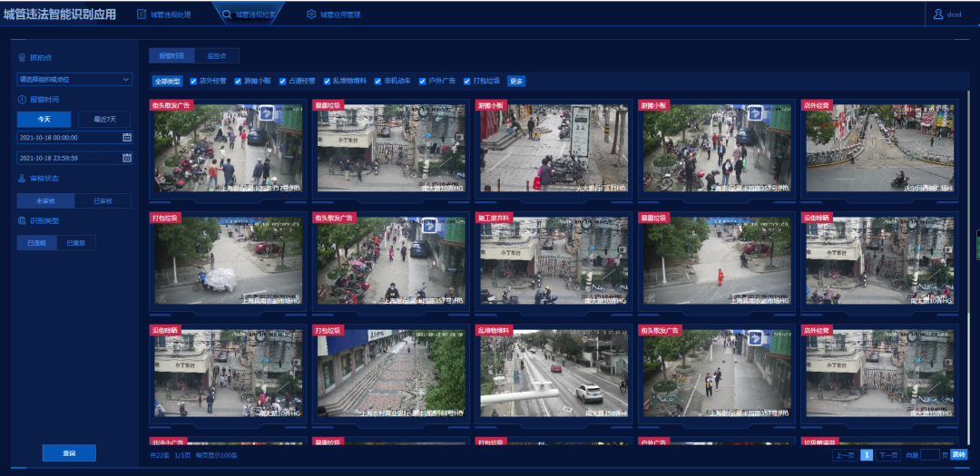Select the 监控点 tab
The width and height of the screenshot is (980, 476).
coord(216,55)
